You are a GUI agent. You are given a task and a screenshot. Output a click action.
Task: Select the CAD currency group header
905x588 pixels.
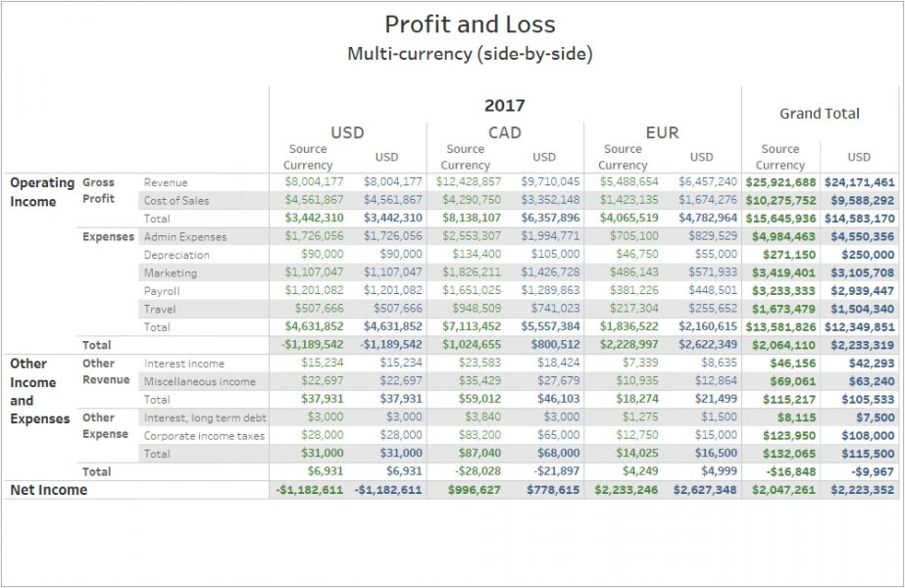click(x=504, y=132)
